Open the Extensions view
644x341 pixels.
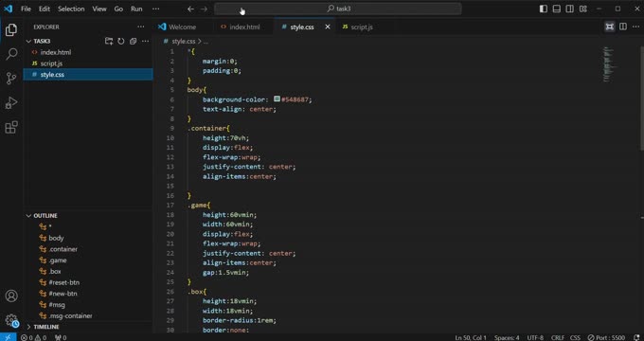[11, 127]
